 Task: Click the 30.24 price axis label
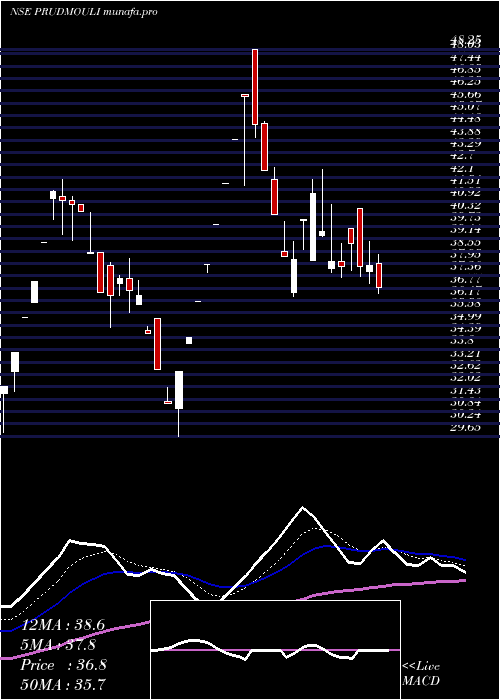click(x=465, y=415)
